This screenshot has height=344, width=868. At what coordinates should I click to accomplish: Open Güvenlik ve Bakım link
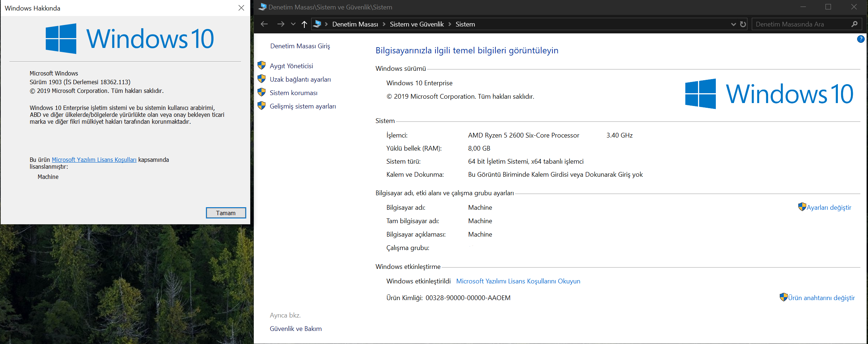[296, 329]
